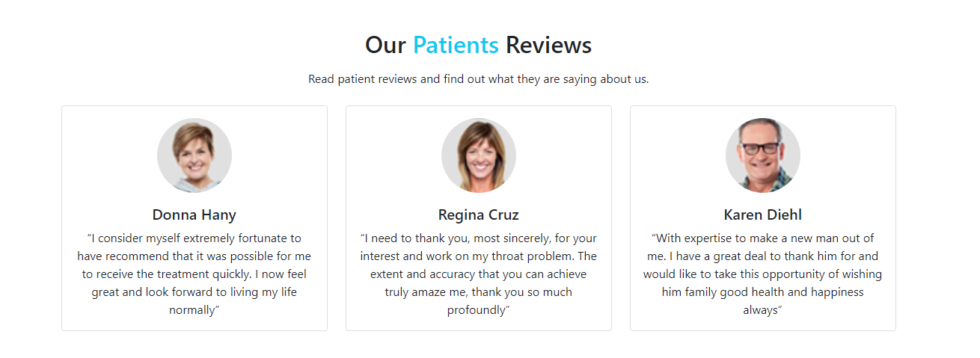This screenshot has height=358, width=980.
Task: Click the word "Reviews" in the title
Action: [x=548, y=46]
